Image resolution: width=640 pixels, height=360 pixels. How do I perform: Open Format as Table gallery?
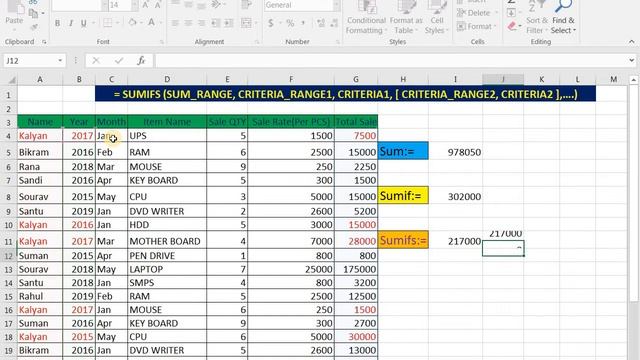[406, 18]
